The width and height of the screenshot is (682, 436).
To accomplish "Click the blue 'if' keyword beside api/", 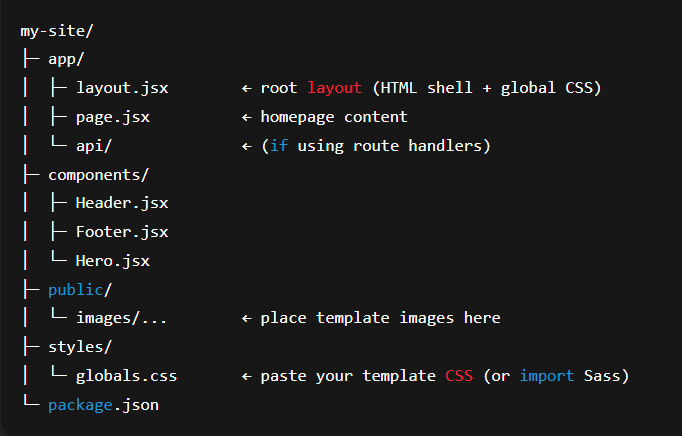I will click(279, 146).
